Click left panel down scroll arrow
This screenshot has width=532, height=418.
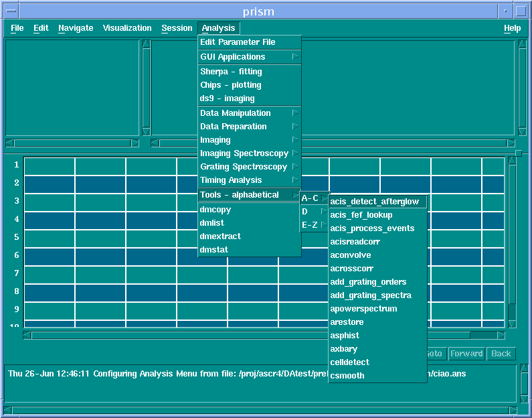click(x=147, y=132)
